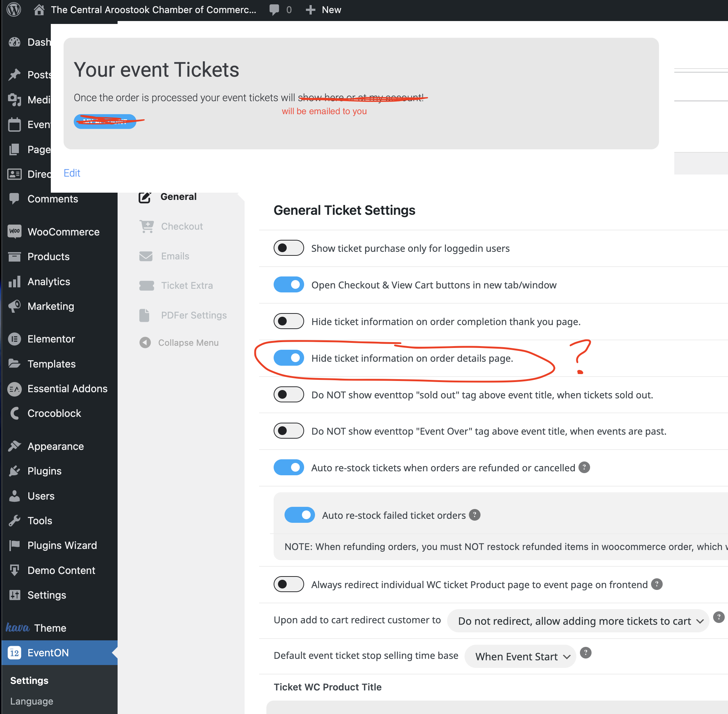Open the add to cart redirect dropdown

(x=578, y=621)
